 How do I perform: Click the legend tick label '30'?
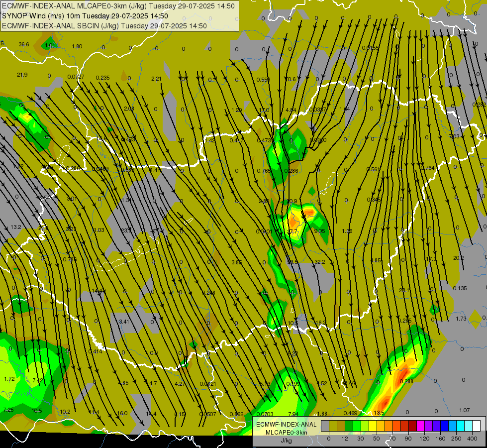pos(361,439)
